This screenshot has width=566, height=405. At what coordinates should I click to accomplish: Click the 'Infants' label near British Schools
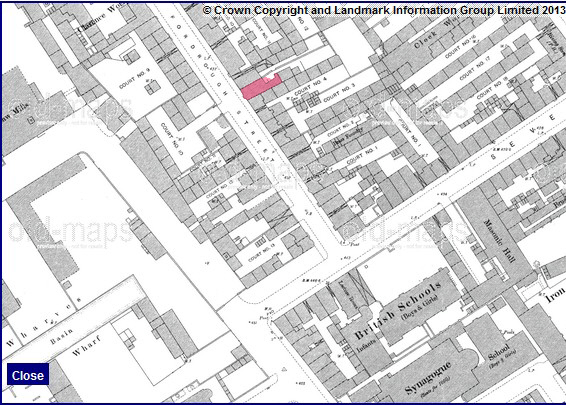point(366,345)
